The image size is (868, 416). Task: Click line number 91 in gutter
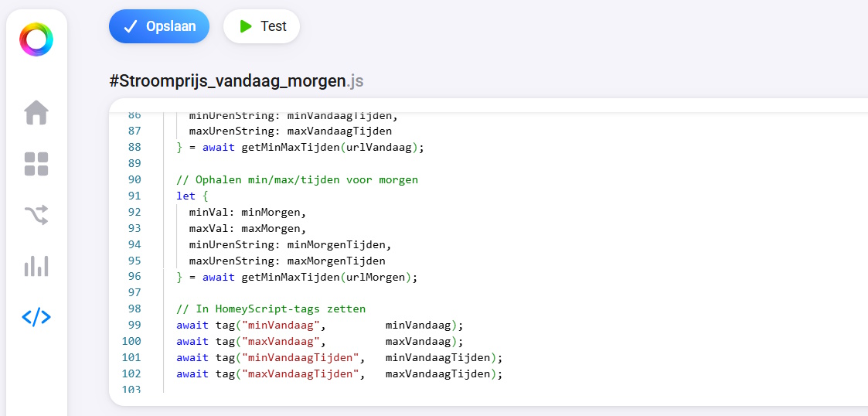(x=134, y=196)
